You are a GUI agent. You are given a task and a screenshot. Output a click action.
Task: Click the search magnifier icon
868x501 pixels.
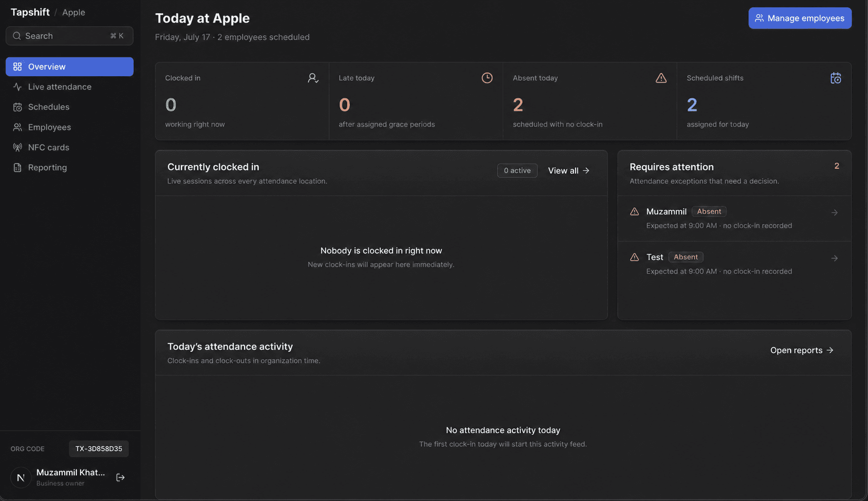(17, 36)
